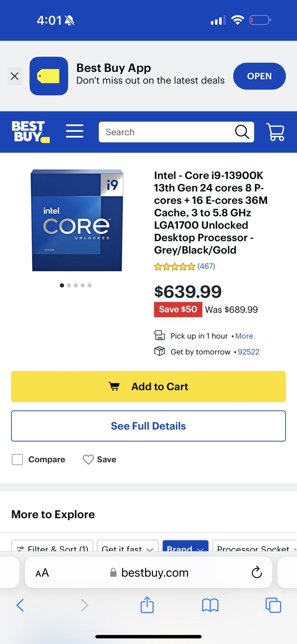Go back to previous page in Safari
The image size is (297, 644).
pos(20,605)
